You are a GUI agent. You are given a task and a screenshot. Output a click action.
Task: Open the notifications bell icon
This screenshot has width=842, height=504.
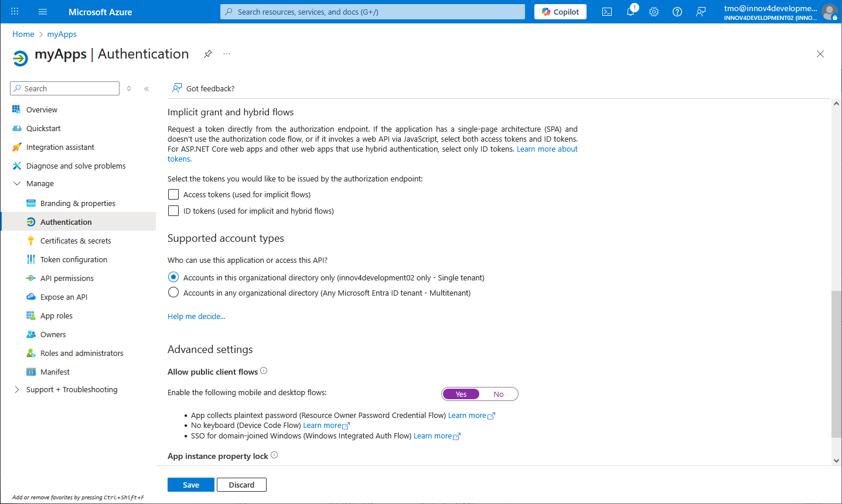[x=630, y=12]
